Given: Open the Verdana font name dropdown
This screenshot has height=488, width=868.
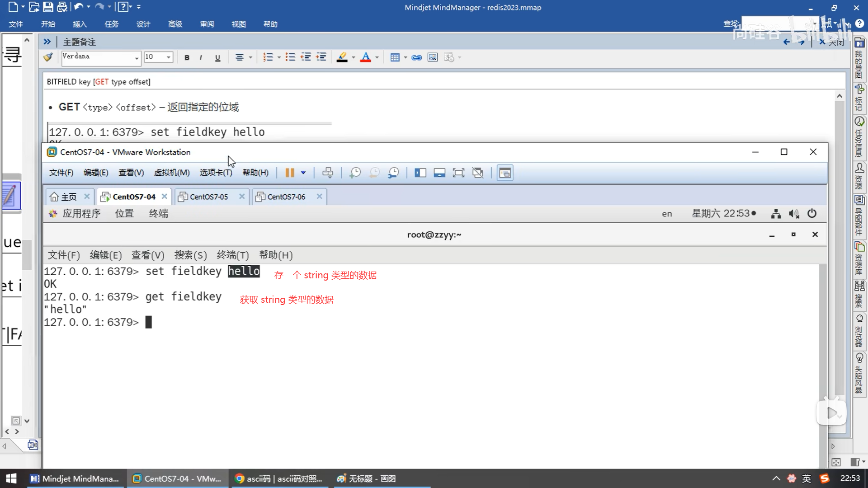Looking at the screenshot, I should 136,58.
